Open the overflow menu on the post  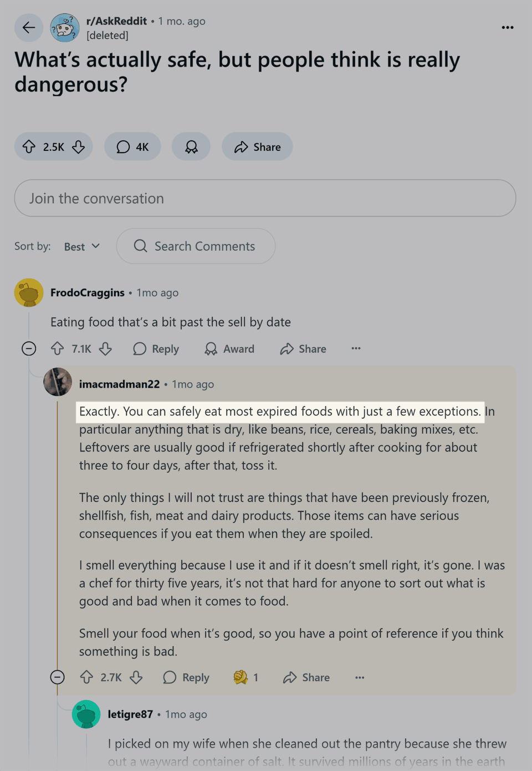click(x=507, y=27)
